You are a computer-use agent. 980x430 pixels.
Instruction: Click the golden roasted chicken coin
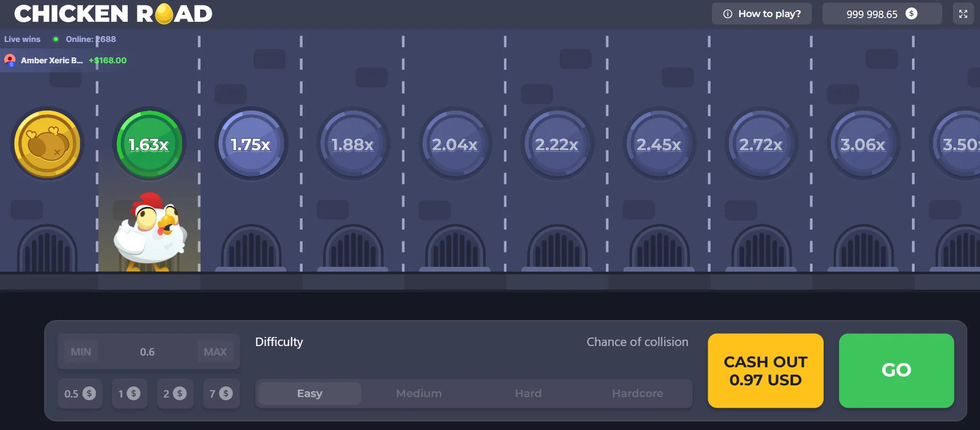tap(47, 144)
